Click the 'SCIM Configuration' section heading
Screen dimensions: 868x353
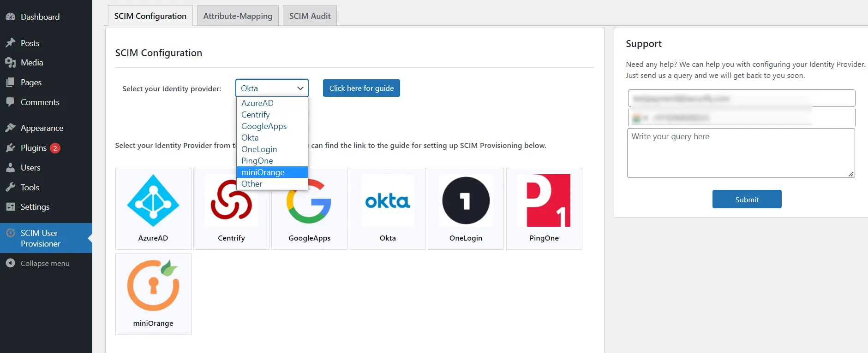(x=159, y=53)
